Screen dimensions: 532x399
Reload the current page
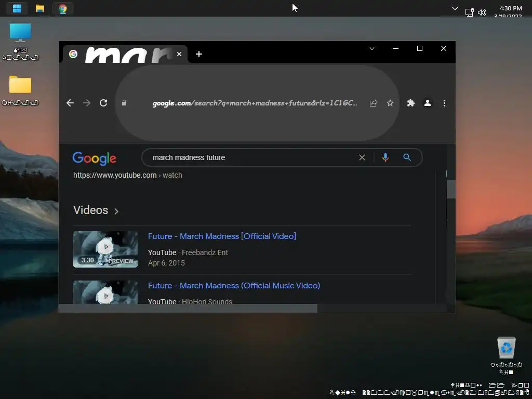point(103,103)
